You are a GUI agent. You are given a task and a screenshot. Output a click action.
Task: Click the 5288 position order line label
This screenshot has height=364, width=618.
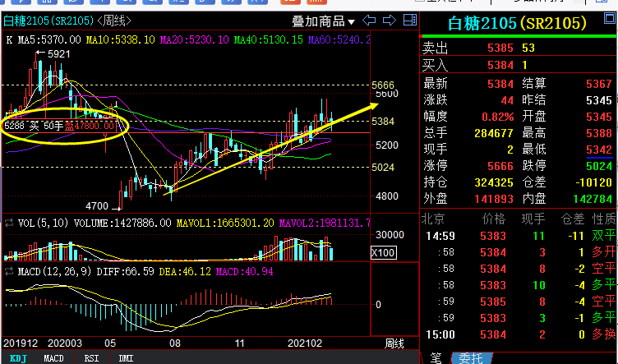[x=60, y=126]
